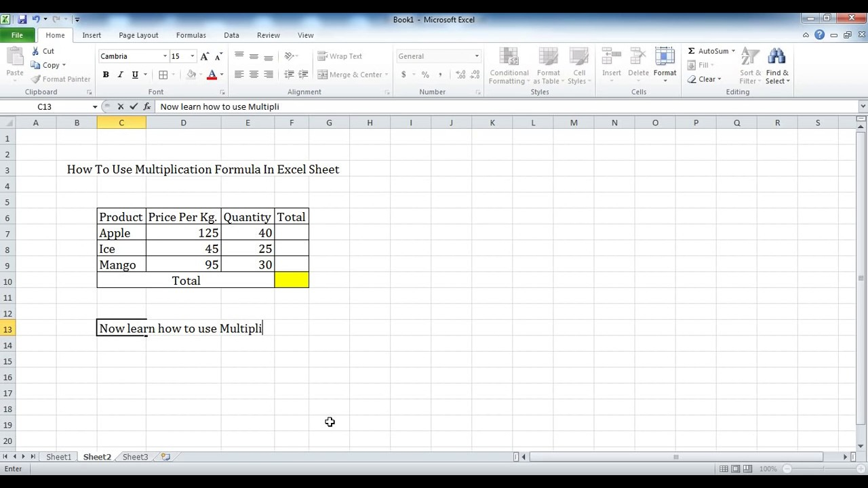This screenshot has height=488, width=868.
Task: Align text left icon
Action: [x=239, y=75]
